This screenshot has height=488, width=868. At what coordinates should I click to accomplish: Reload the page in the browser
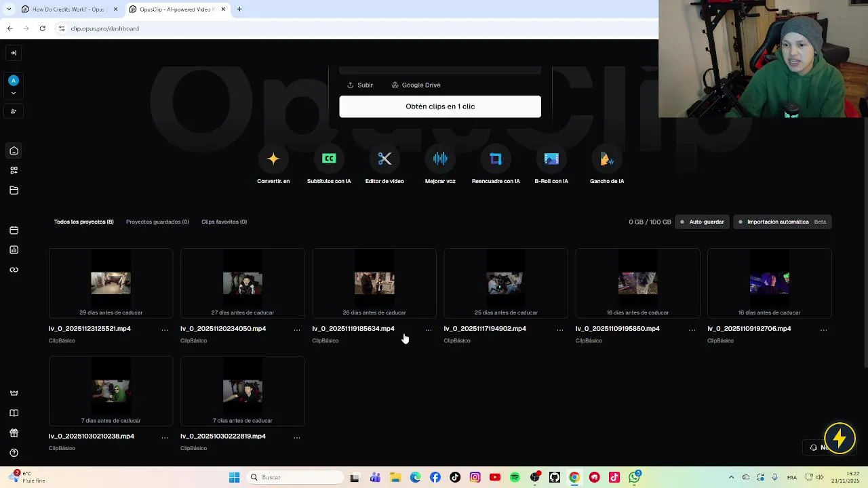(x=42, y=28)
